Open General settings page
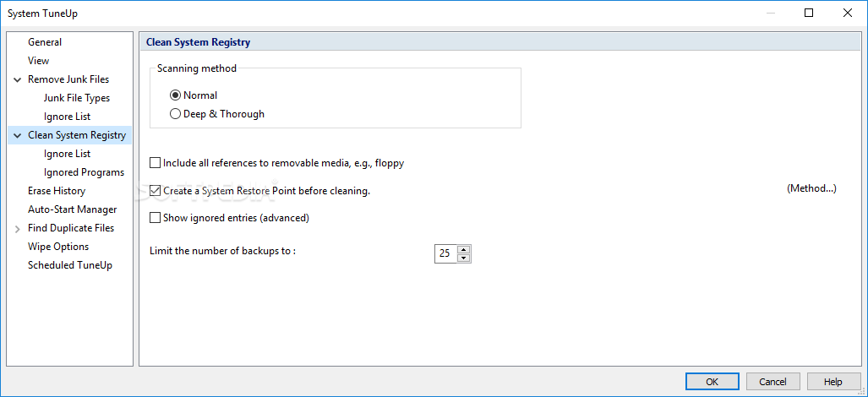868x397 pixels. 45,42
